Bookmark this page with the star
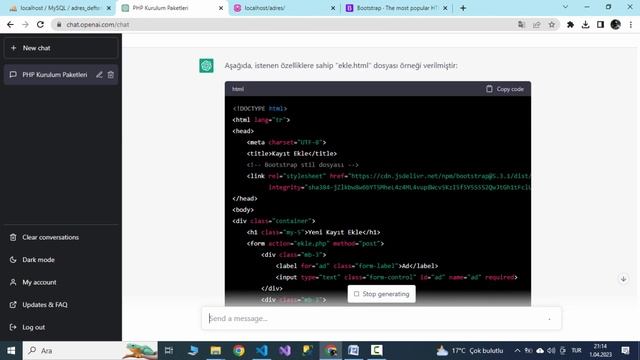This screenshot has width=640, height=360. (x=552, y=24)
